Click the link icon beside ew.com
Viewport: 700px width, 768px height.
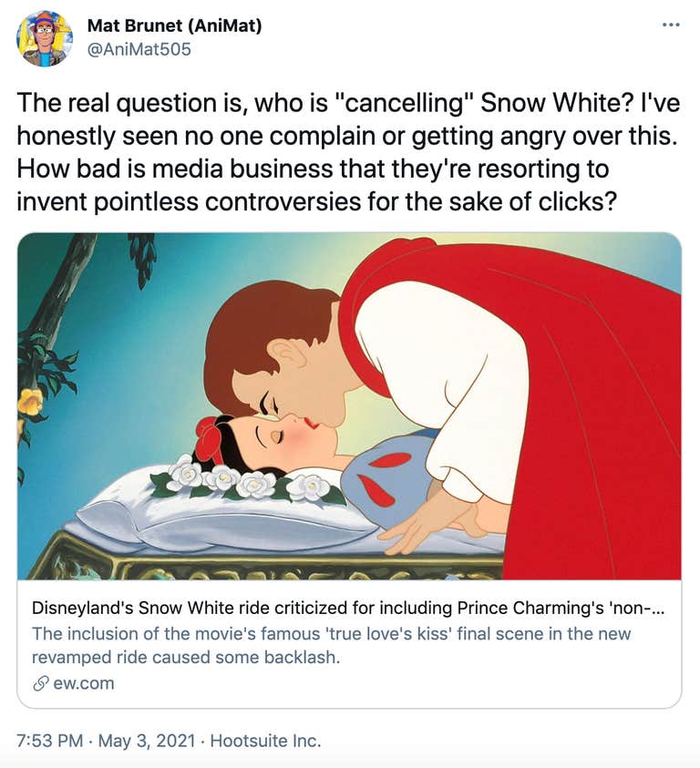(x=40, y=683)
